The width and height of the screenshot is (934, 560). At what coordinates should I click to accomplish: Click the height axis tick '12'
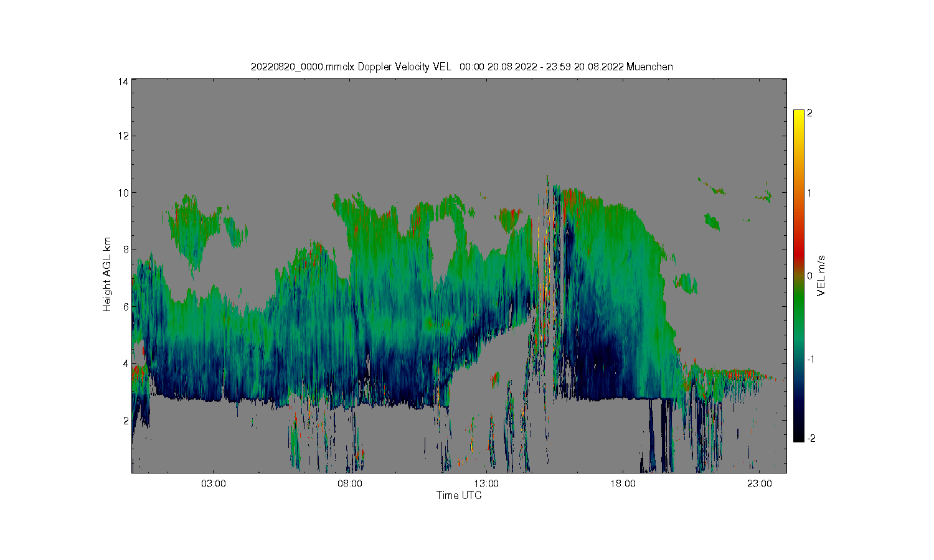click(123, 136)
